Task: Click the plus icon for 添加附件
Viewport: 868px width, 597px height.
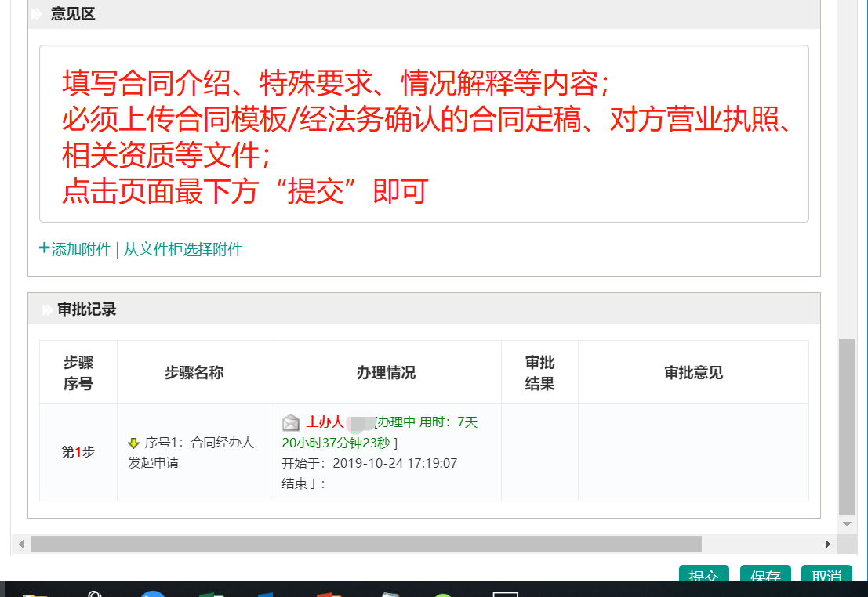Action: click(44, 249)
